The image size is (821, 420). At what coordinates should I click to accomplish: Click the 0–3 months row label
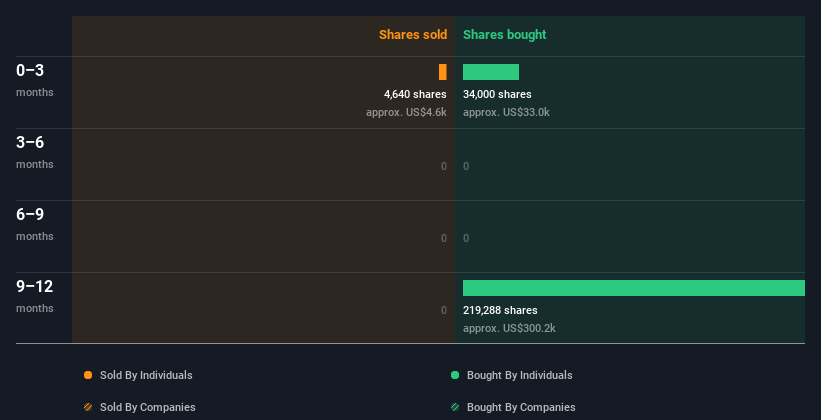pos(35,80)
